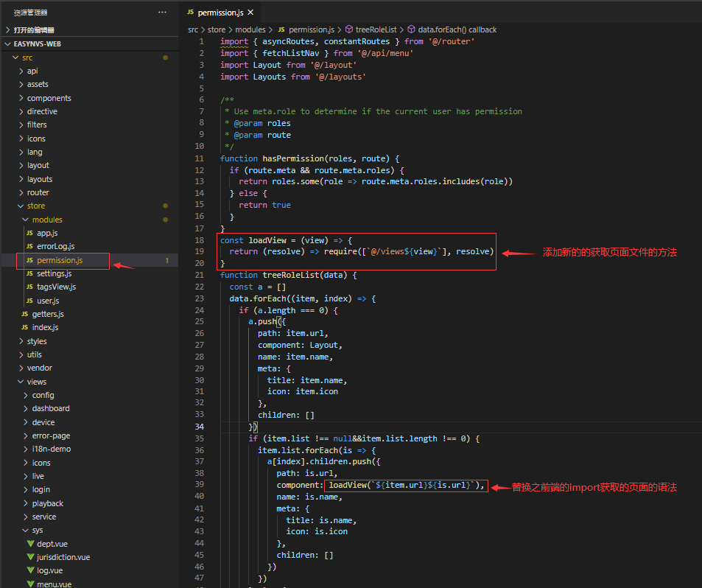This screenshot has height=588, width=702.
Task: Click '@/layouts' import path string
Action: [x=340, y=77]
